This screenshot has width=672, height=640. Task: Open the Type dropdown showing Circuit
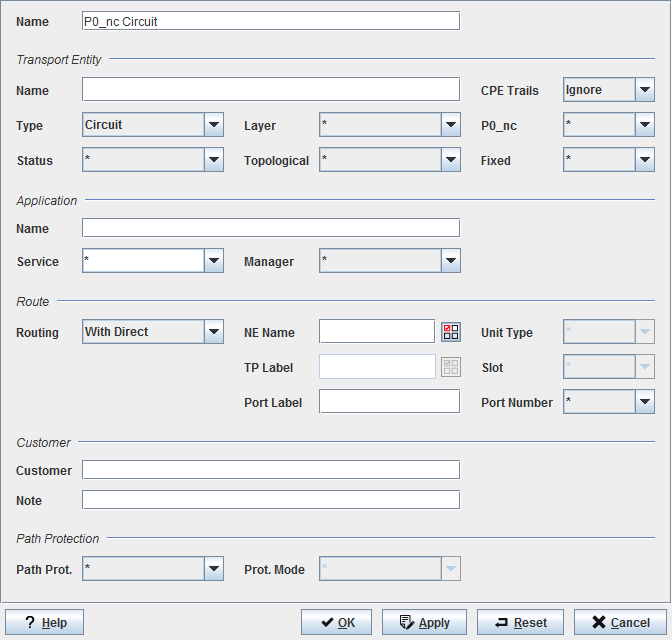coord(152,125)
